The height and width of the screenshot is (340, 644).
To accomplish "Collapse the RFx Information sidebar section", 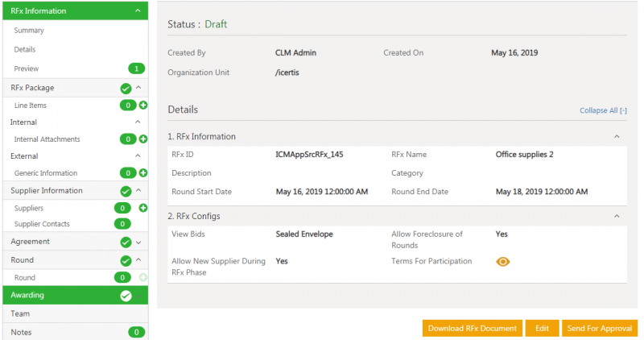I will pyautogui.click(x=138, y=11).
